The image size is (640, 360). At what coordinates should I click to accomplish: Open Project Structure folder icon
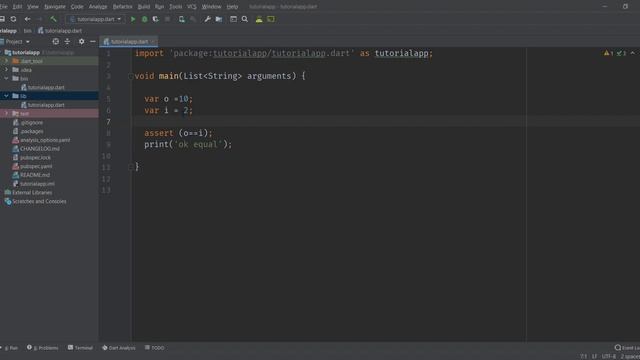tap(219, 19)
